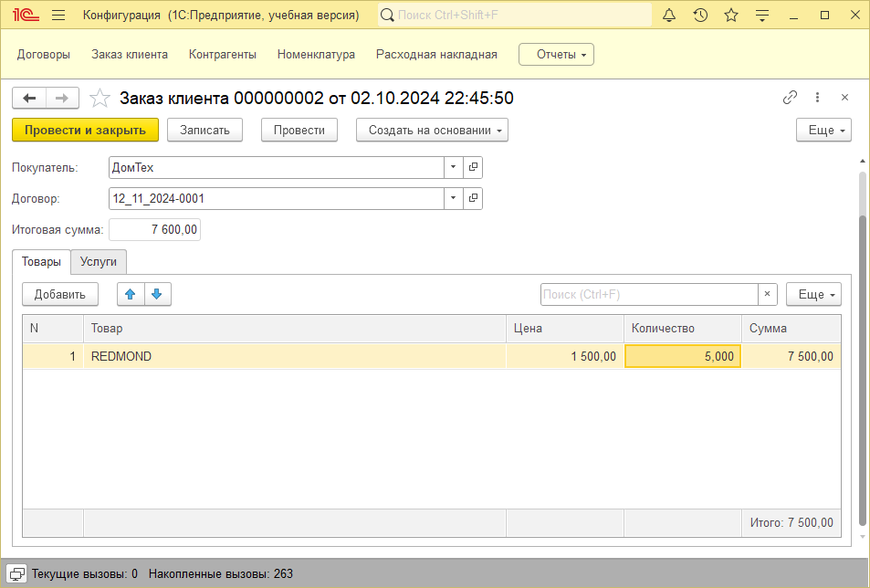Clear the table search field
Screen dimensions: 870x588
click(768, 294)
